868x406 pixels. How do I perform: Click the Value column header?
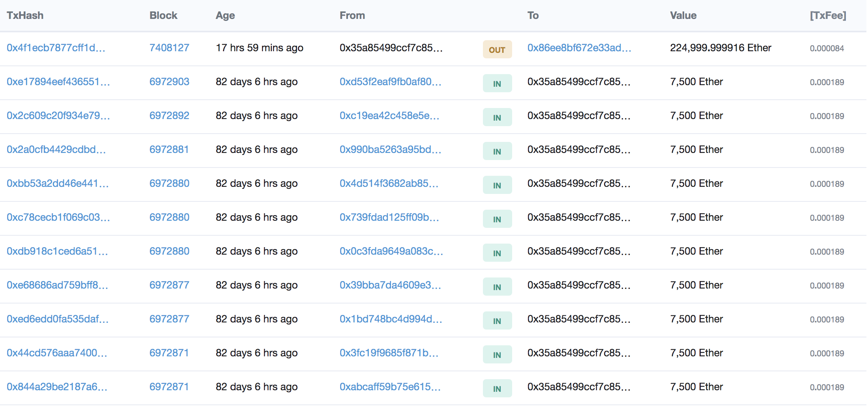683,15
